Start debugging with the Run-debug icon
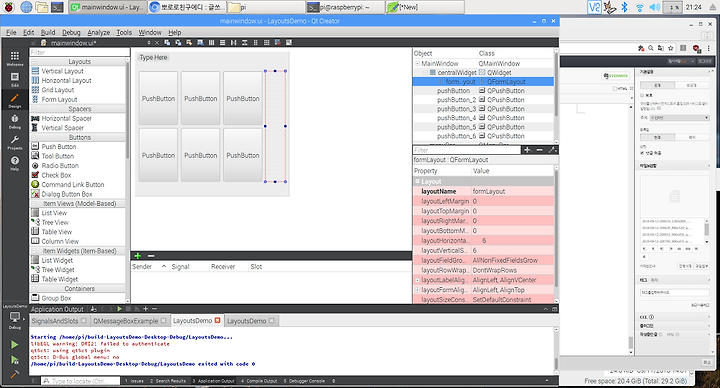Viewport: 720px width, 388px height. click(15, 360)
